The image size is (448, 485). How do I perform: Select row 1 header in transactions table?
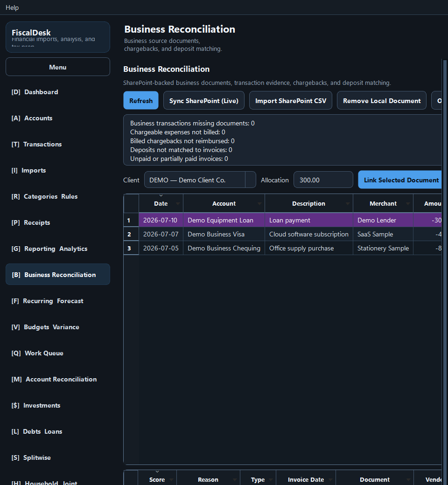131,220
